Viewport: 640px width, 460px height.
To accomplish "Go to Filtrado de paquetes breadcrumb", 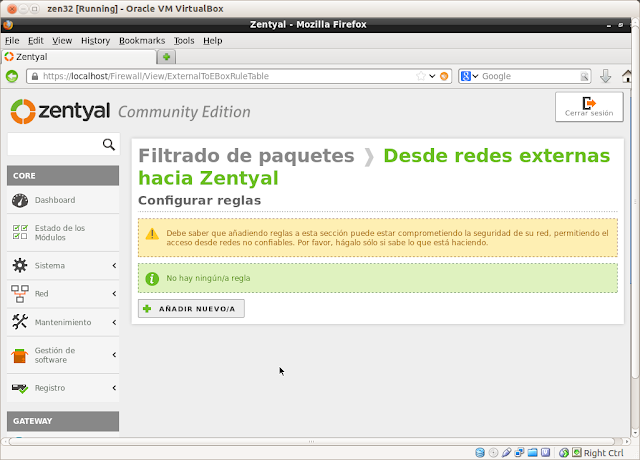I will tap(247, 156).
